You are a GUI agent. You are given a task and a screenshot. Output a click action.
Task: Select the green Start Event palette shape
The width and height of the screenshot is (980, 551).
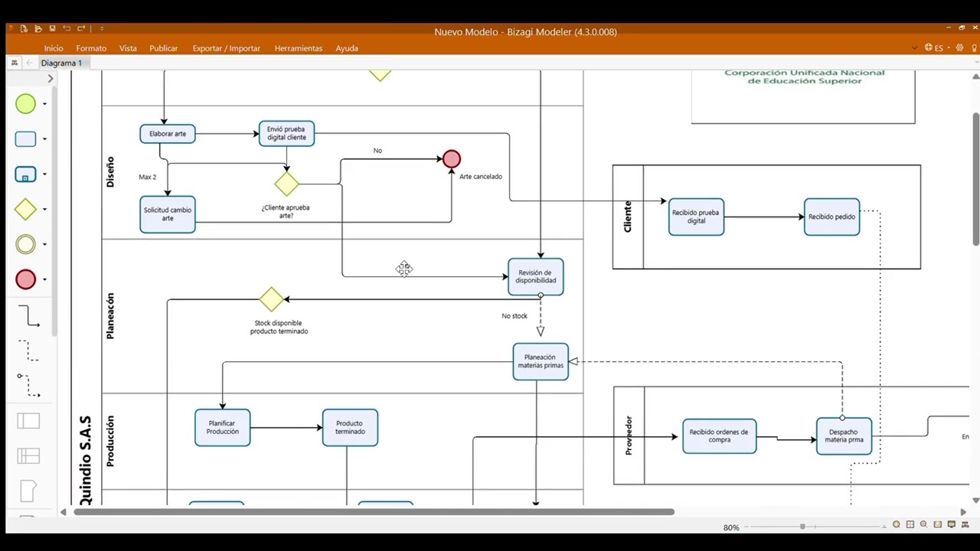(x=25, y=103)
